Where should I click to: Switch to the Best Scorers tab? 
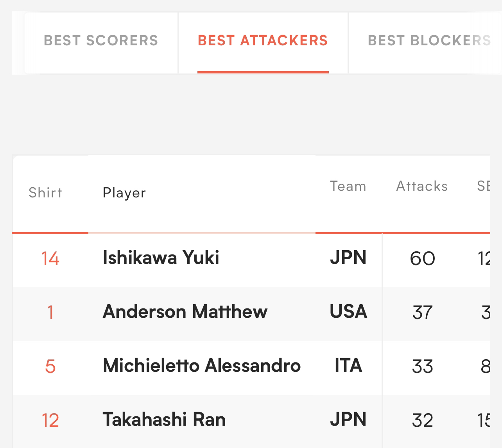(101, 41)
